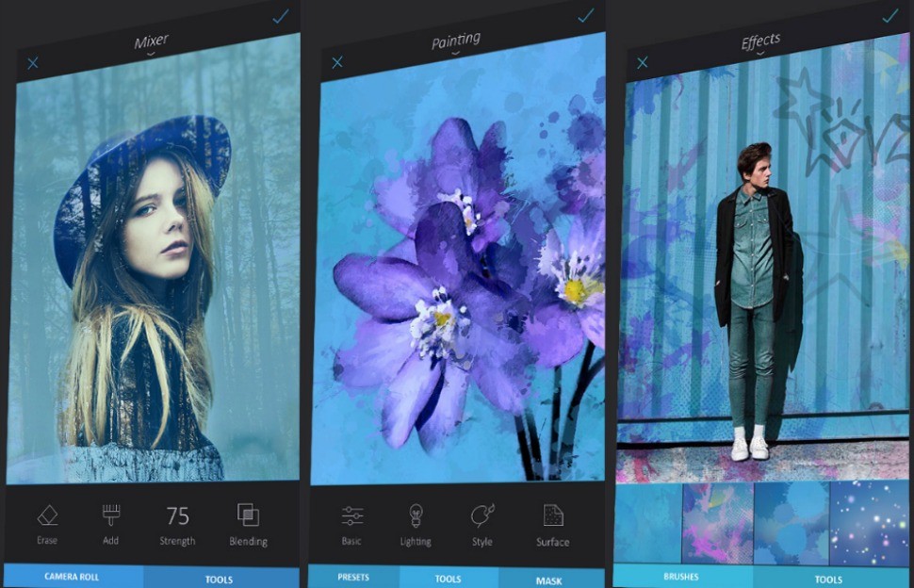The width and height of the screenshot is (914, 588).
Task: Adjust the Strength value 75
Action: click(178, 525)
